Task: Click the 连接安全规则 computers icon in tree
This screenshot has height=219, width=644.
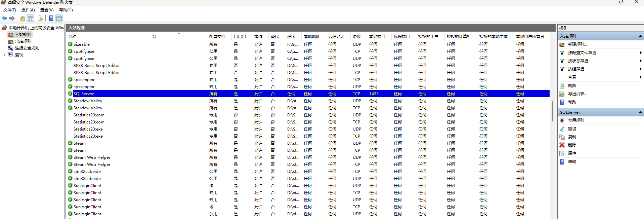Action: coord(11,48)
